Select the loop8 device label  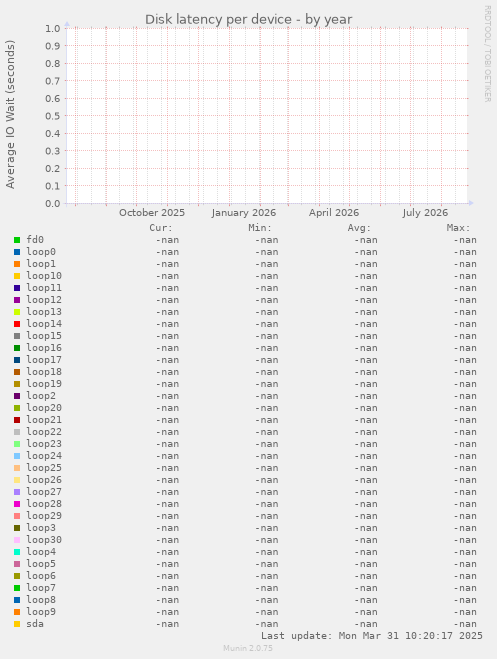tap(41, 600)
